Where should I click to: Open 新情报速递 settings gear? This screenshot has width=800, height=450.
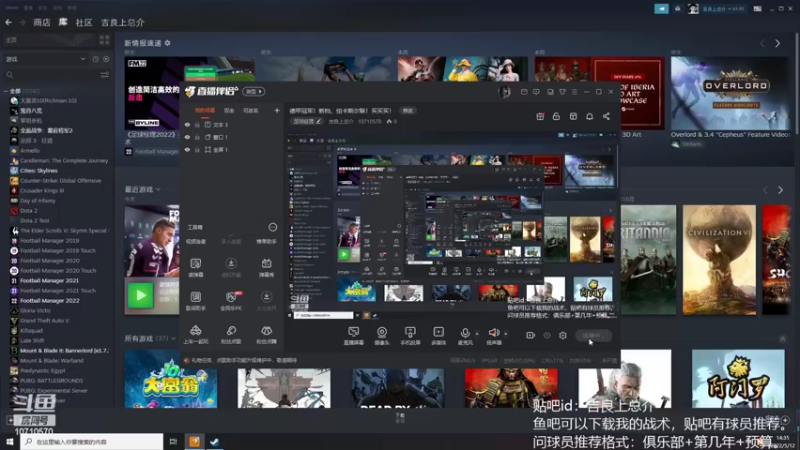[x=167, y=43]
